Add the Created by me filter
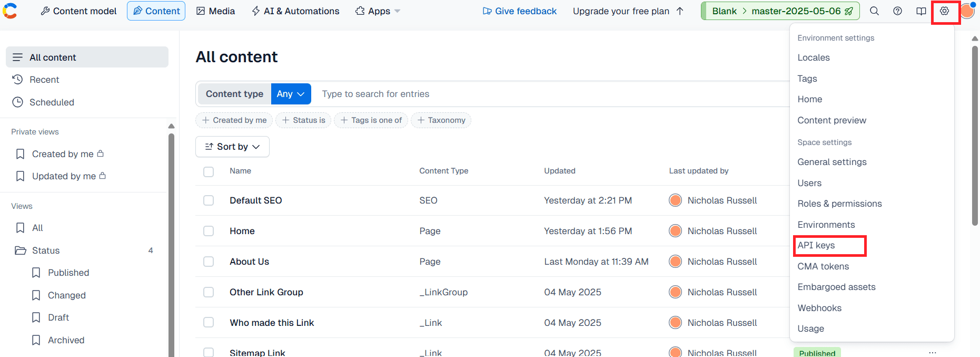This screenshot has height=357, width=980. [234, 120]
